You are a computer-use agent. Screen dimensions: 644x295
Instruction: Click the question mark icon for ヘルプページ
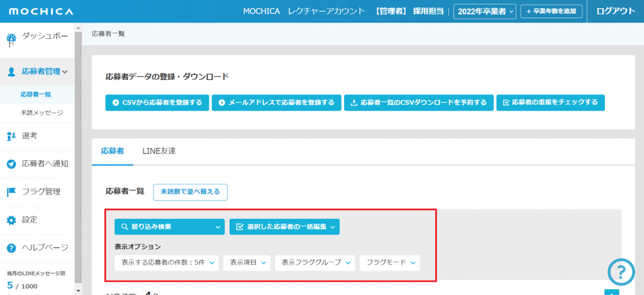(11, 248)
